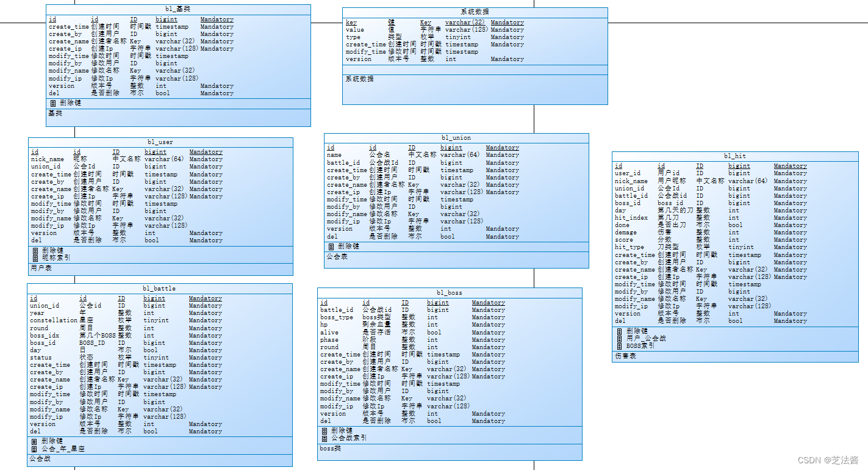Select the bl_battle table title
This screenshot has width=868, height=470.
point(159,288)
